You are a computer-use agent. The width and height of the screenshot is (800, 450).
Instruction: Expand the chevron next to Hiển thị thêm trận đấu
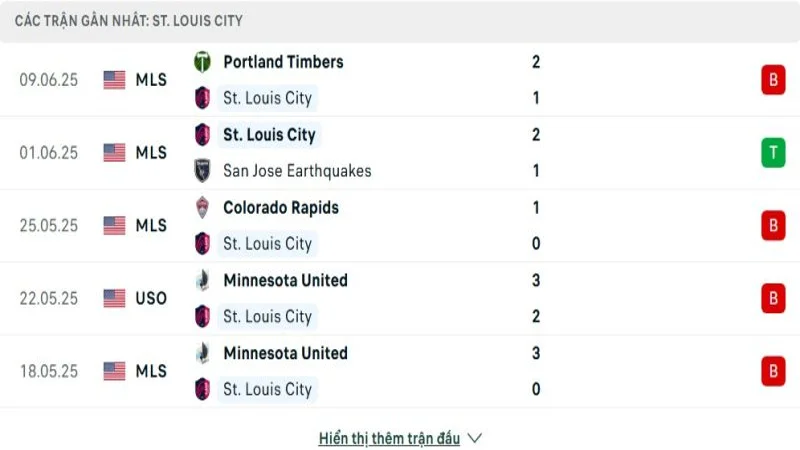coord(475,438)
